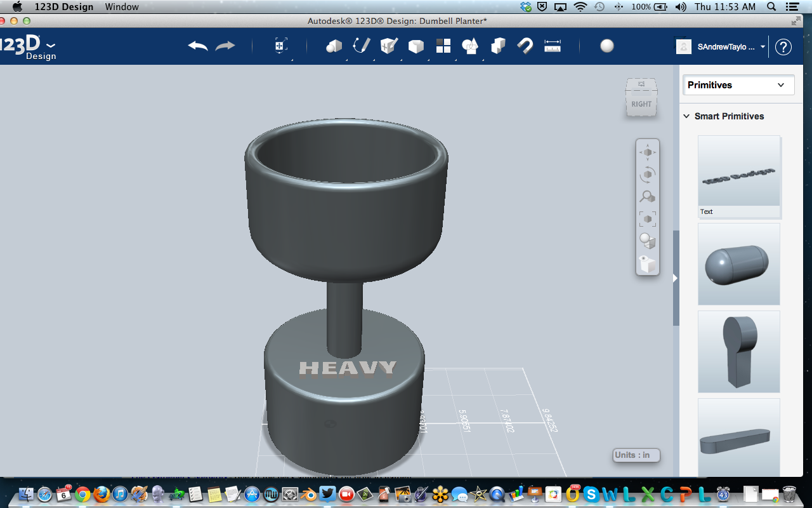Open the Apple menu

click(x=17, y=7)
